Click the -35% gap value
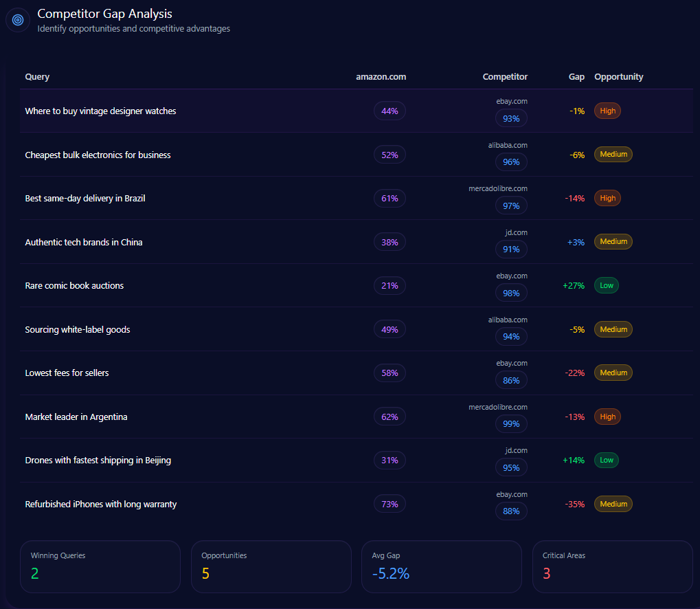Viewport: 700px width, 609px height. (x=574, y=504)
